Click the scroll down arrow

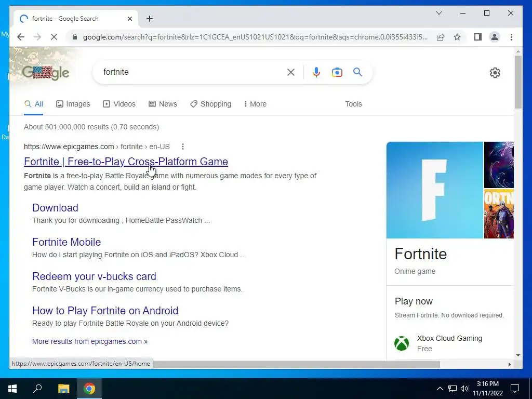518,355
